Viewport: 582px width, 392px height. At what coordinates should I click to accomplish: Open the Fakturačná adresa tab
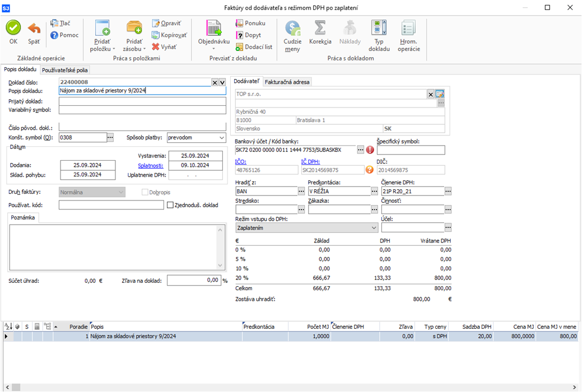click(287, 82)
